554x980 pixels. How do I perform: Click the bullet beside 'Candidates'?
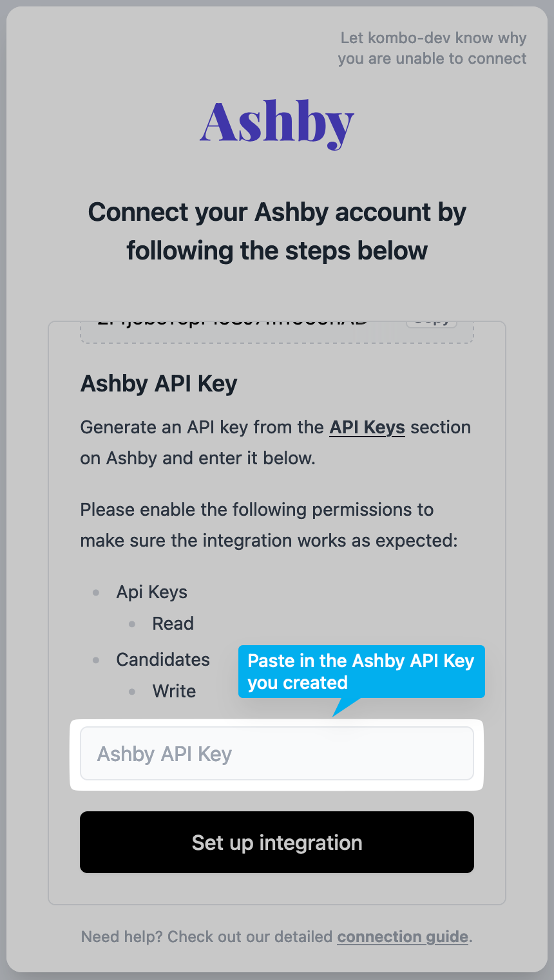coord(96,660)
